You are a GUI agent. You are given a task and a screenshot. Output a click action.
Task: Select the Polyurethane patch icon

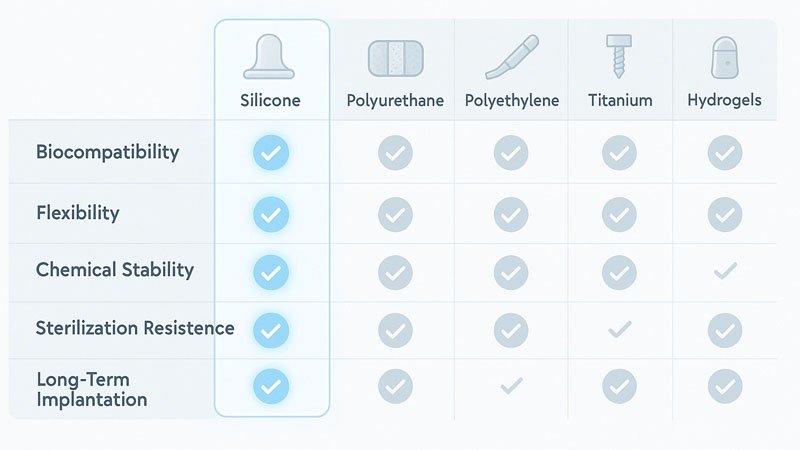[x=396, y=59]
